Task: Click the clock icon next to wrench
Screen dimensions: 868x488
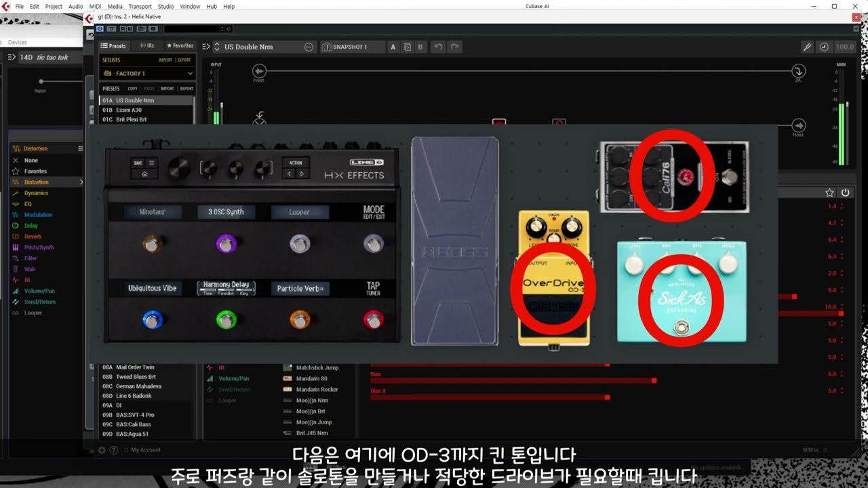Action: click(x=823, y=47)
